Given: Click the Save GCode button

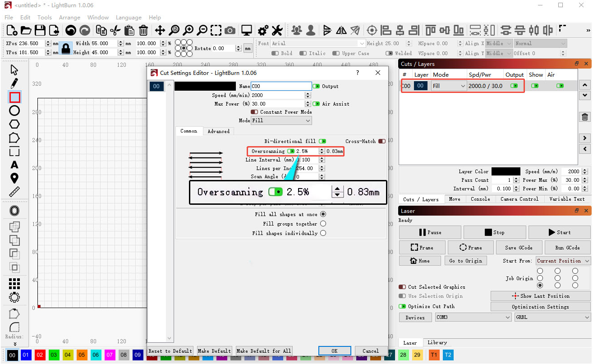Looking at the screenshot, I should [519, 247].
